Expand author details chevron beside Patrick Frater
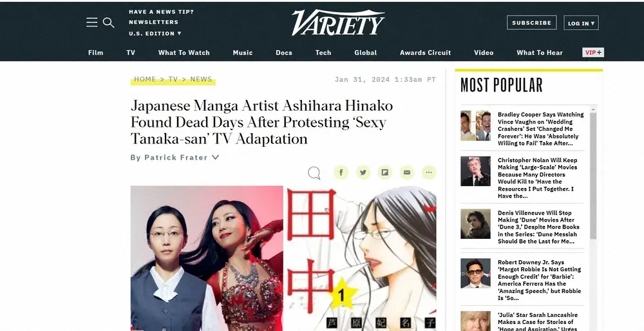Image resolution: width=644 pixels, height=331 pixels. tap(215, 157)
